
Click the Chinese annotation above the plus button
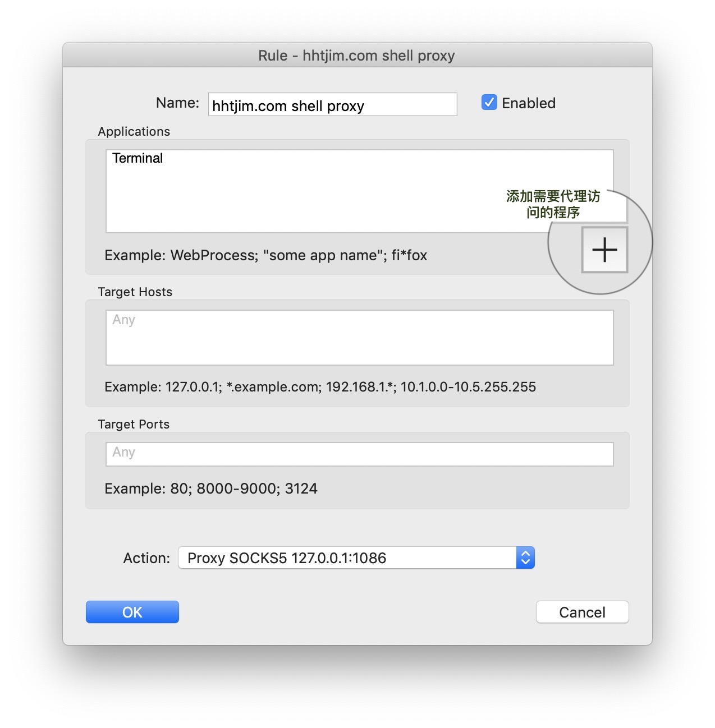click(x=553, y=204)
